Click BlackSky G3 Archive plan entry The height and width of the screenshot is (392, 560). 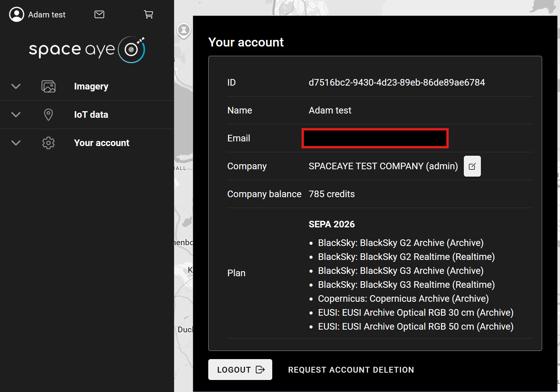[x=401, y=271]
